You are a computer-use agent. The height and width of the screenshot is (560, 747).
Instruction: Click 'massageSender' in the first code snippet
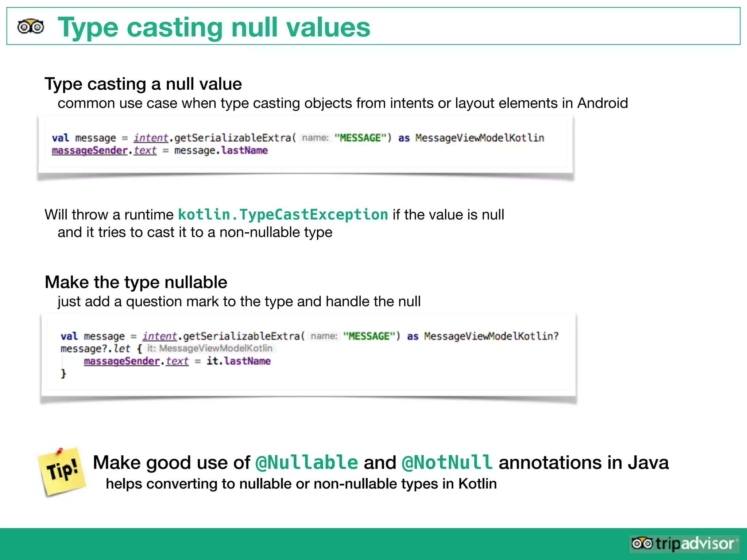[89, 150]
